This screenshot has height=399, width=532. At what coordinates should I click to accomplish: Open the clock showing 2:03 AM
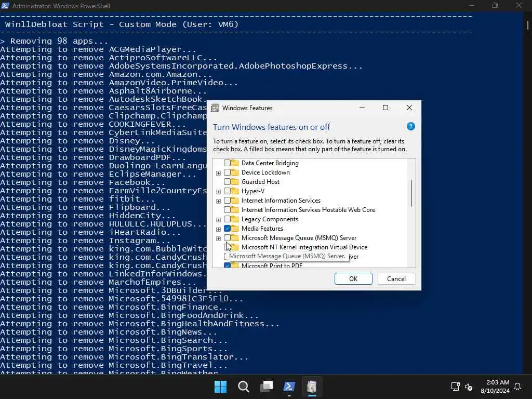(495, 387)
